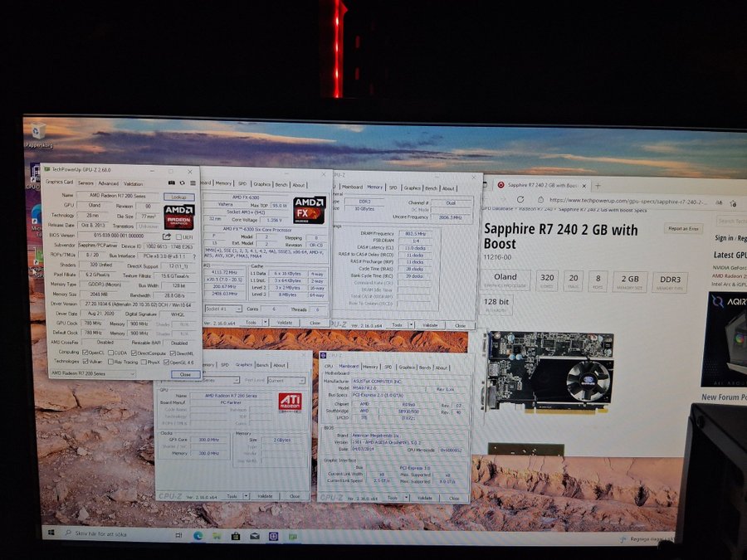Click the favorites star icon in the address bar
The width and height of the screenshot is (747, 560).
733,203
